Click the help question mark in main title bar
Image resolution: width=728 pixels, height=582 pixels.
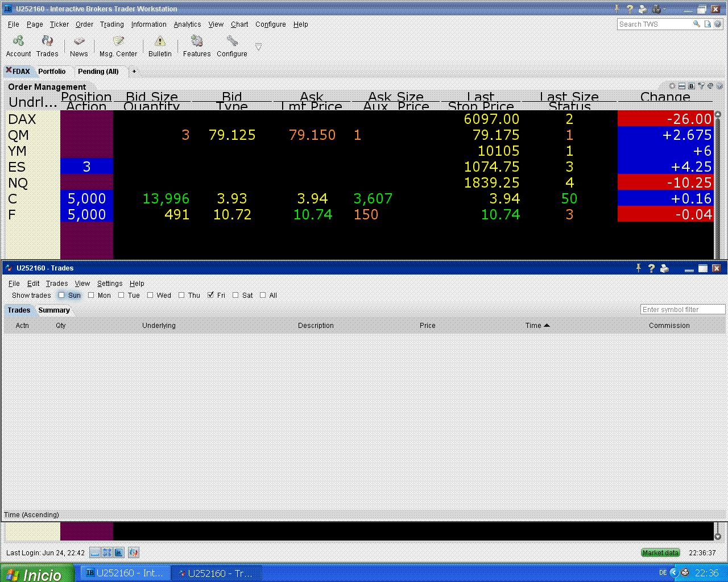(x=630, y=9)
